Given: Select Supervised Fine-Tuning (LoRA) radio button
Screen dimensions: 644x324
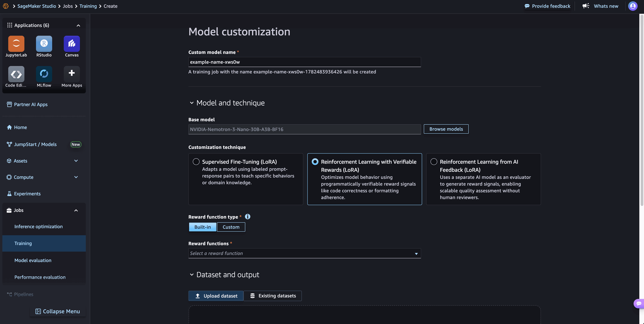Looking at the screenshot, I should [x=196, y=162].
